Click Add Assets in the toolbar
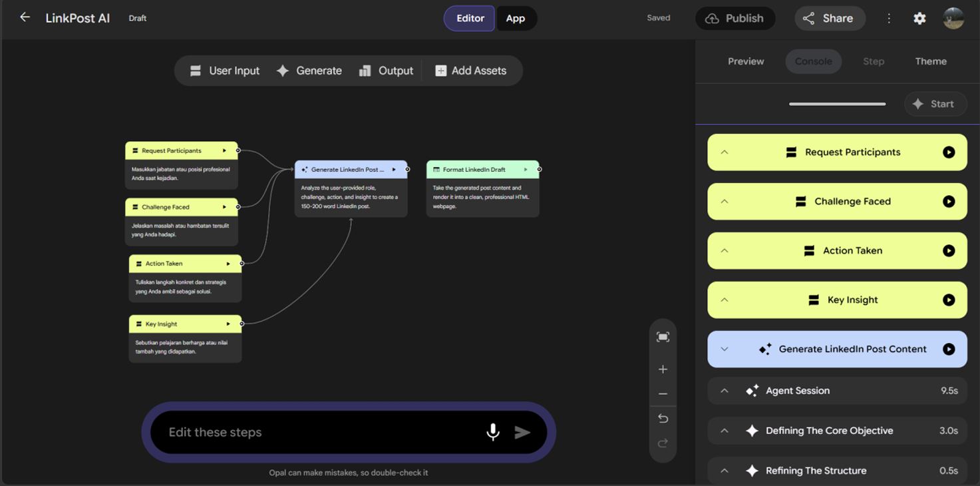980x486 pixels. click(471, 71)
